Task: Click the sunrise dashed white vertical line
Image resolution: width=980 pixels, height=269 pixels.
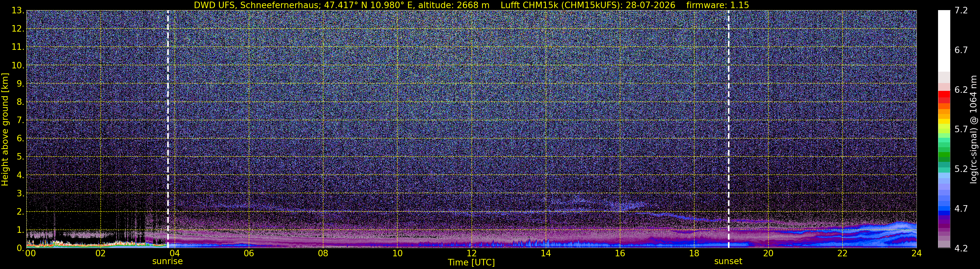Action: (168, 129)
